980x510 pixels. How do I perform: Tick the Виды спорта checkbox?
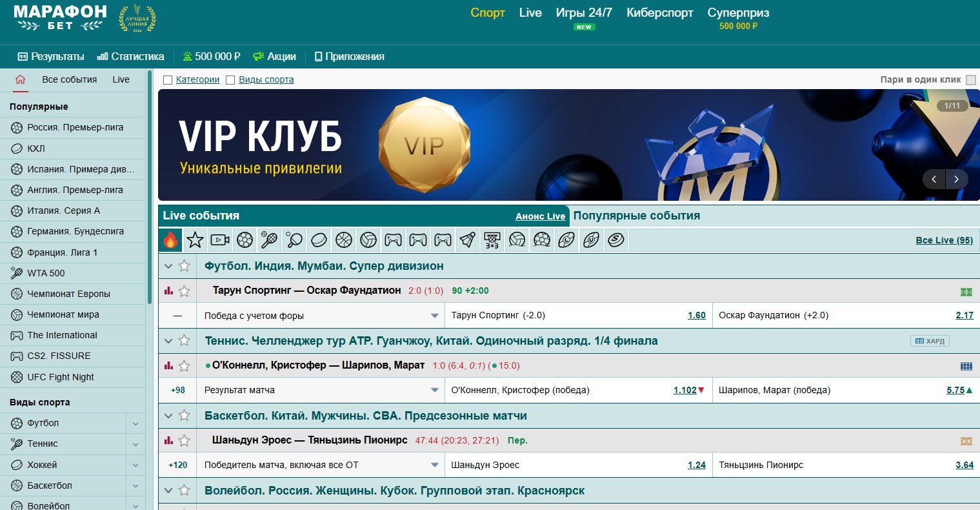click(x=230, y=80)
